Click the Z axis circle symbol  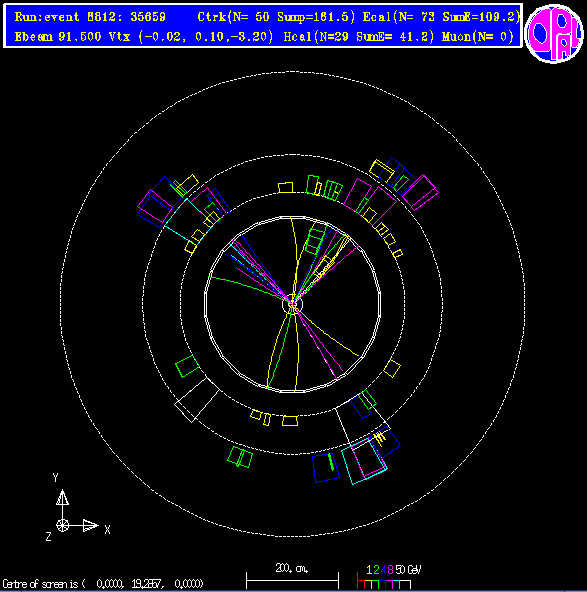(62, 526)
